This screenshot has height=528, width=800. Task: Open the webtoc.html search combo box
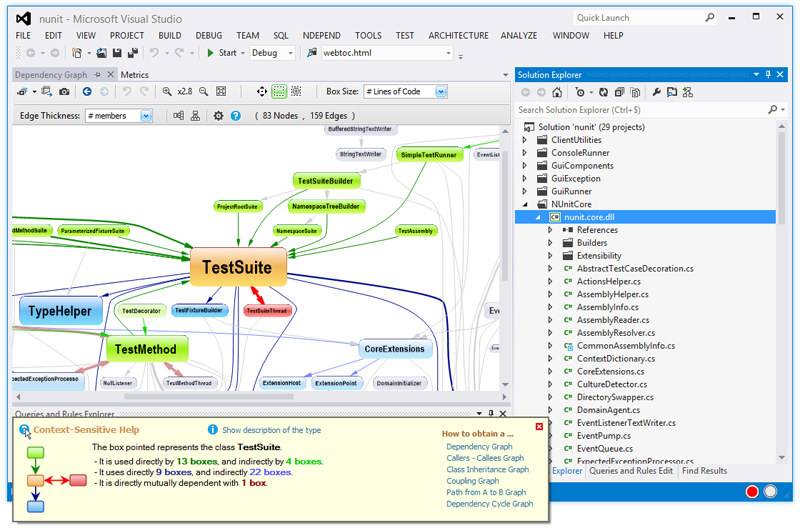(x=387, y=53)
